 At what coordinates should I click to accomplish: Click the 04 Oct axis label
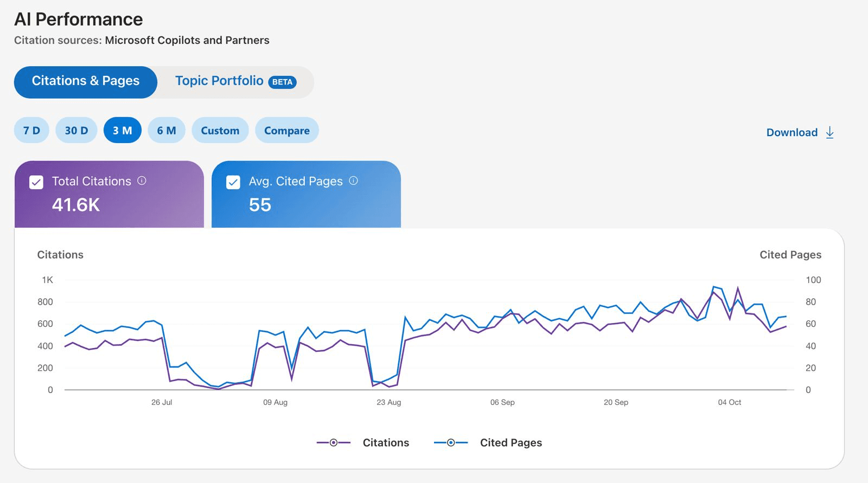[730, 402]
